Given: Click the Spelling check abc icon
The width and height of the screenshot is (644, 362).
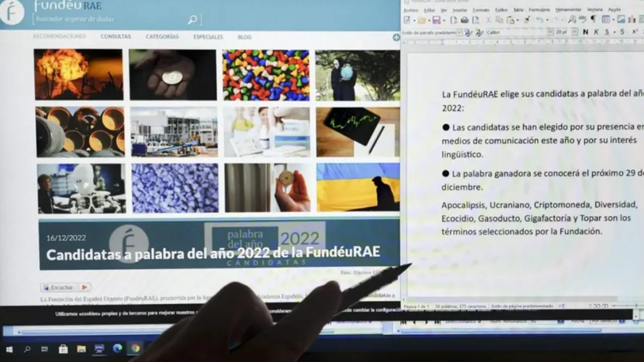Looking at the screenshot, I should (x=583, y=19).
